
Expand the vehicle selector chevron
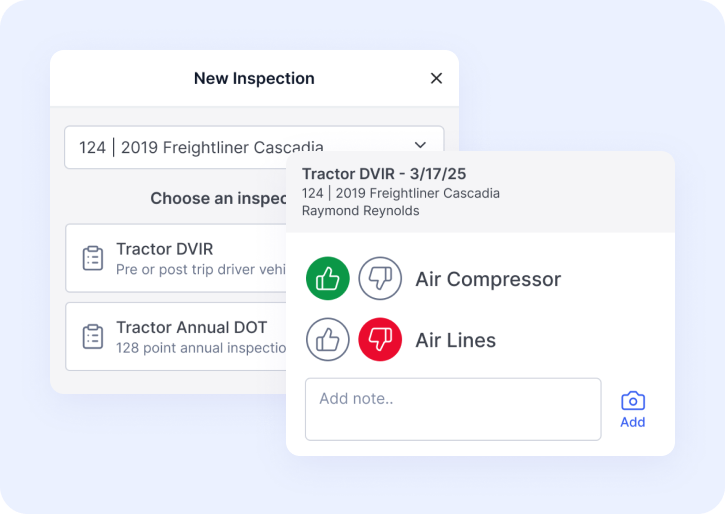point(420,145)
